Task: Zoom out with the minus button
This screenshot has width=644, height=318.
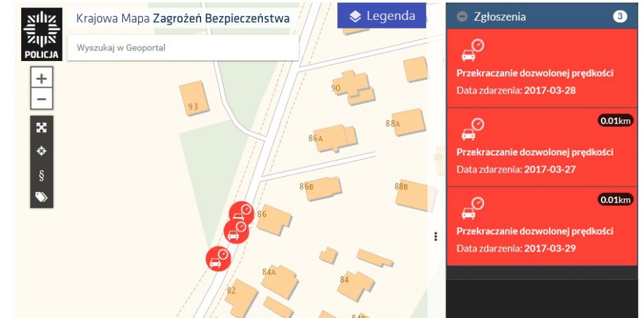Action: (41, 99)
